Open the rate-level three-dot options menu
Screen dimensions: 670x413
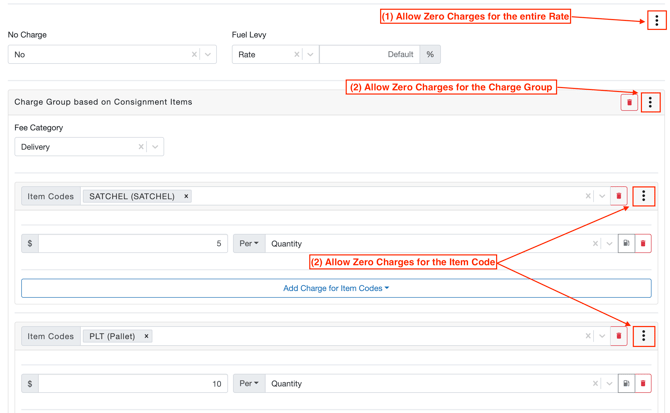point(656,20)
